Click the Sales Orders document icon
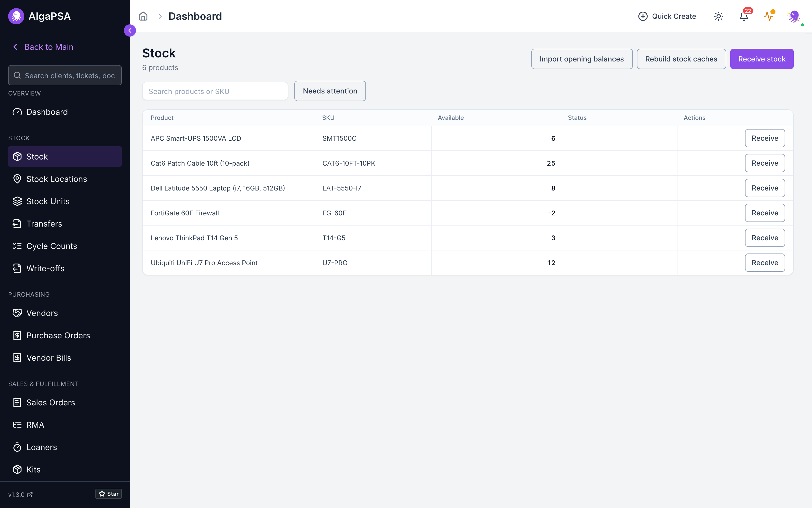 17,402
